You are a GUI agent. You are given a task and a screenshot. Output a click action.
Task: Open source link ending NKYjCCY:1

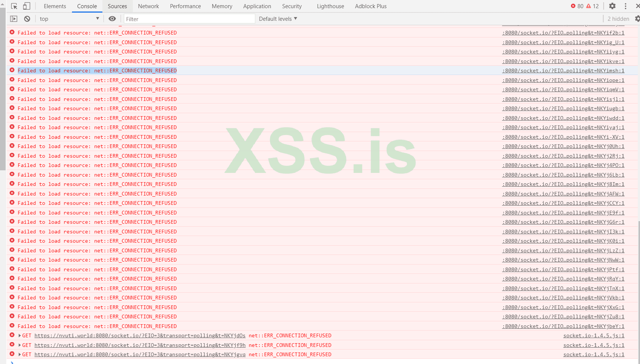563,203
